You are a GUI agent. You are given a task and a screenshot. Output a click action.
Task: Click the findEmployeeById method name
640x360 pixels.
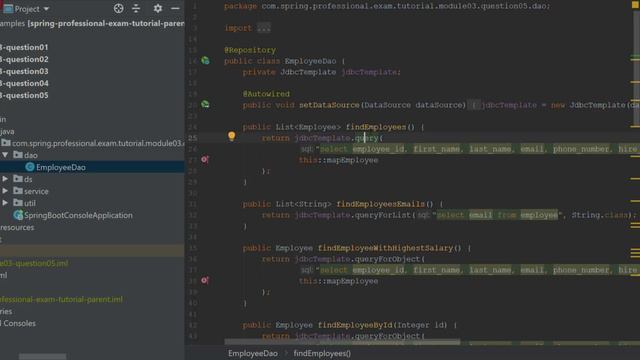click(x=355, y=325)
